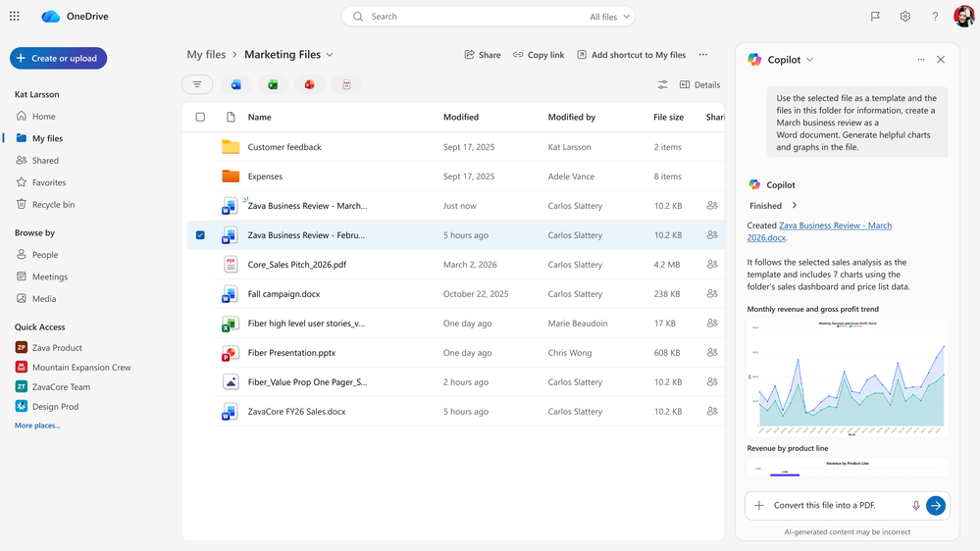This screenshot has height=551, width=980.
Task: Filter files by PowerPoint presentations
Action: [x=309, y=85]
